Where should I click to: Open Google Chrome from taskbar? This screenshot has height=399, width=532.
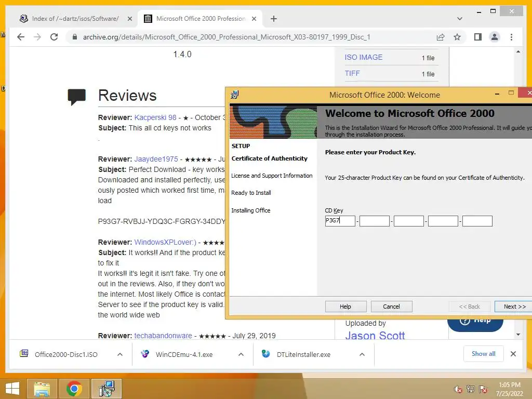point(74,389)
